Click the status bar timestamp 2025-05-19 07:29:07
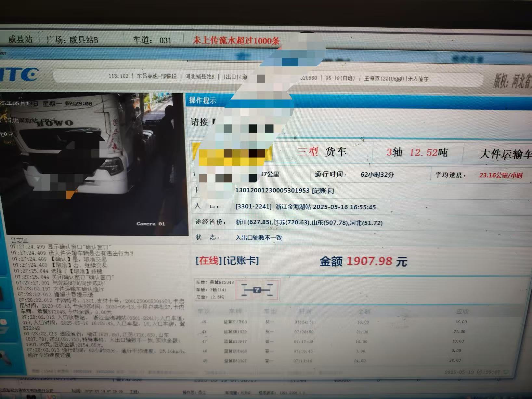 [472, 372]
